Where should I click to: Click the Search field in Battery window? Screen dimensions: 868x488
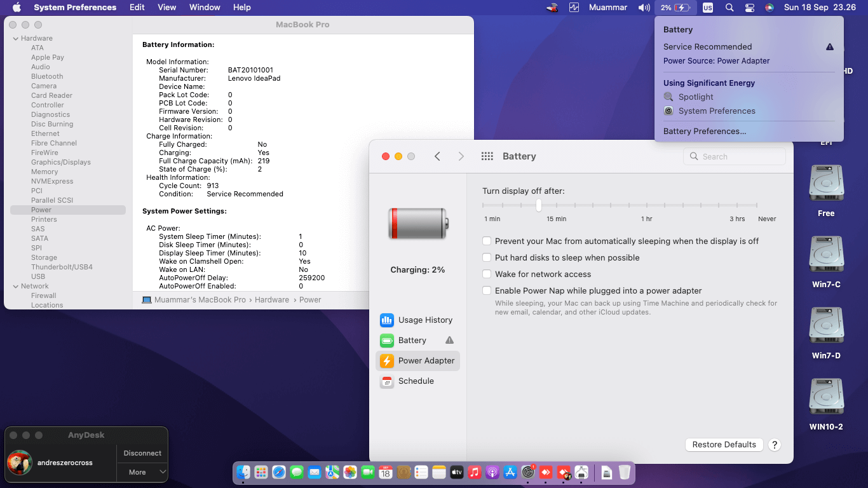coord(735,156)
